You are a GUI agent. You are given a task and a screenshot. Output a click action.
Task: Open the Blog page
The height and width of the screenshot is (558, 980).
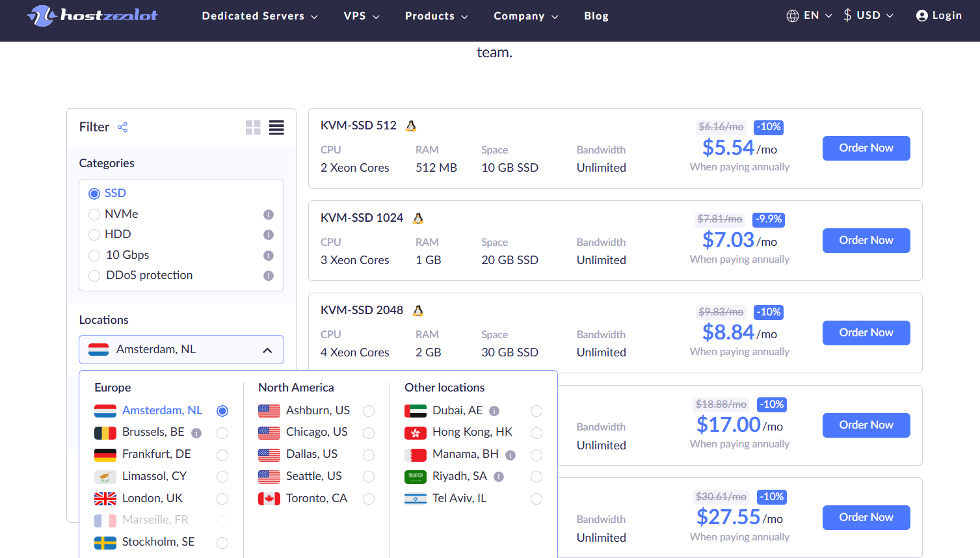click(596, 16)
